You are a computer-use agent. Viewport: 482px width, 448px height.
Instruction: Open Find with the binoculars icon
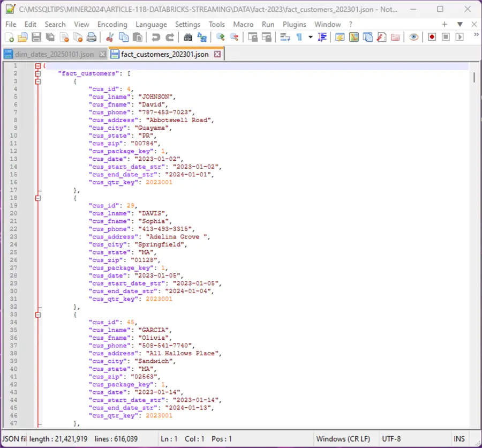(188, 37)
